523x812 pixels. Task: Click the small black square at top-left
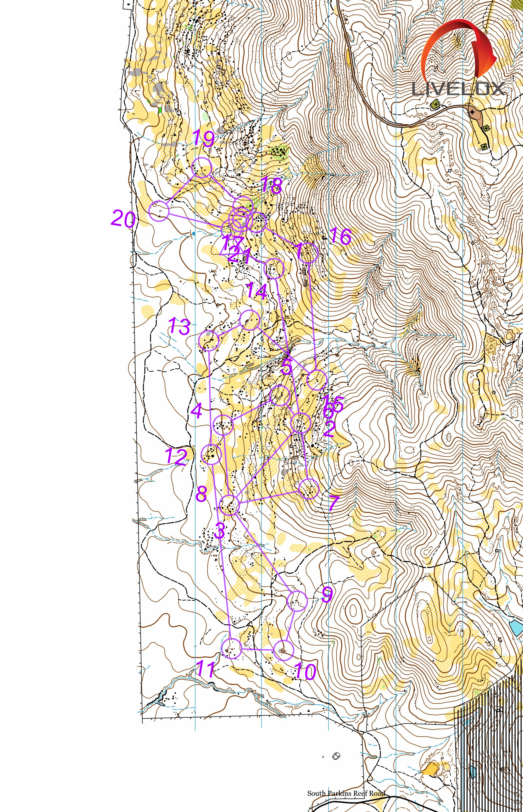(129, 4)
